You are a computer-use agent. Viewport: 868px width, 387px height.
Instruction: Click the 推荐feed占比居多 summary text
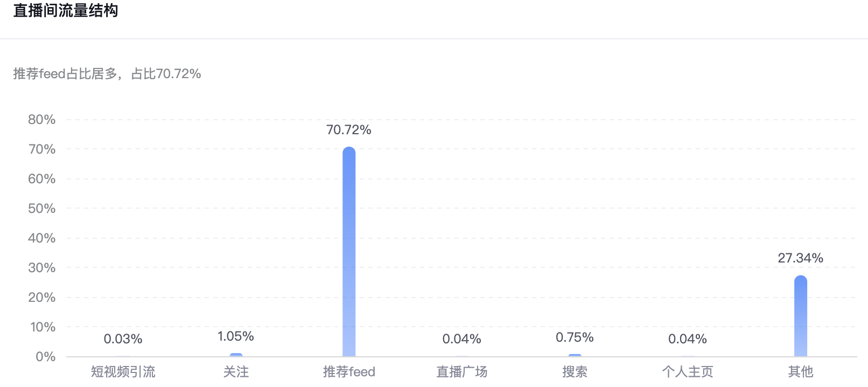pyautogui.click(x=65, y=74)
